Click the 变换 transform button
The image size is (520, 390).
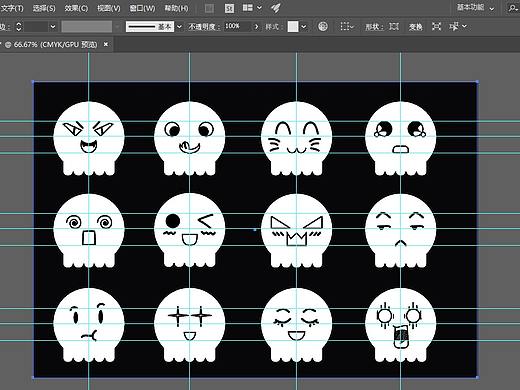[416, 27]
